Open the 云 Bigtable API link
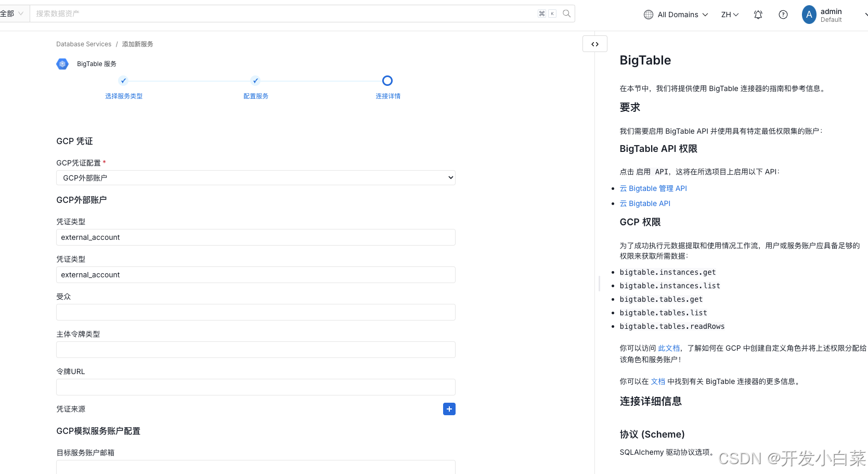The width and height of the screenshot is (868, 474). [x=645, y=203]
